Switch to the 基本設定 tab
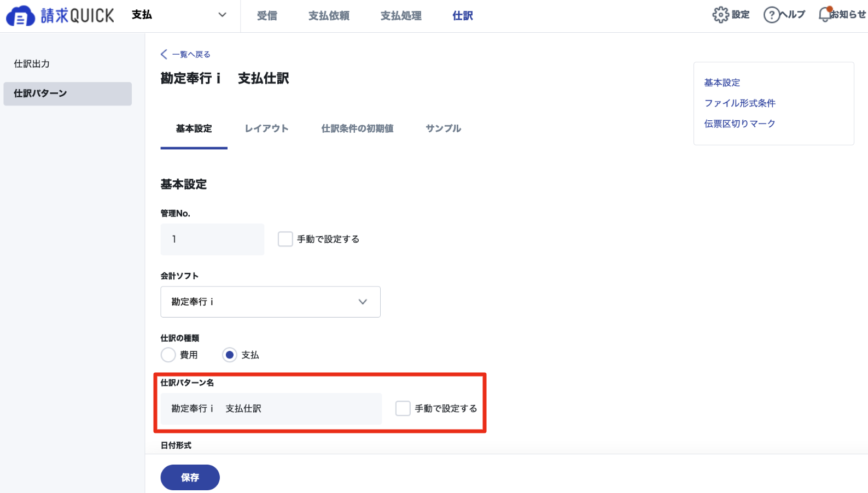 click(194, 129)
